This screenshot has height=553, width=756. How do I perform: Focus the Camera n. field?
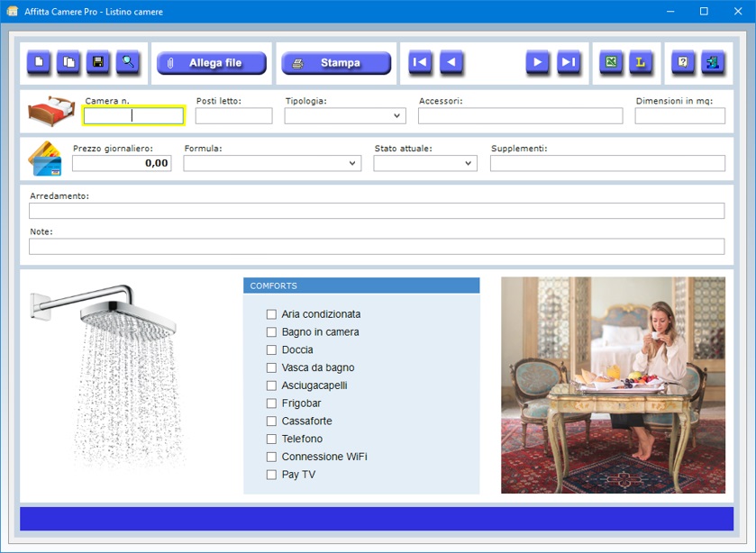(x=133, y=115)
